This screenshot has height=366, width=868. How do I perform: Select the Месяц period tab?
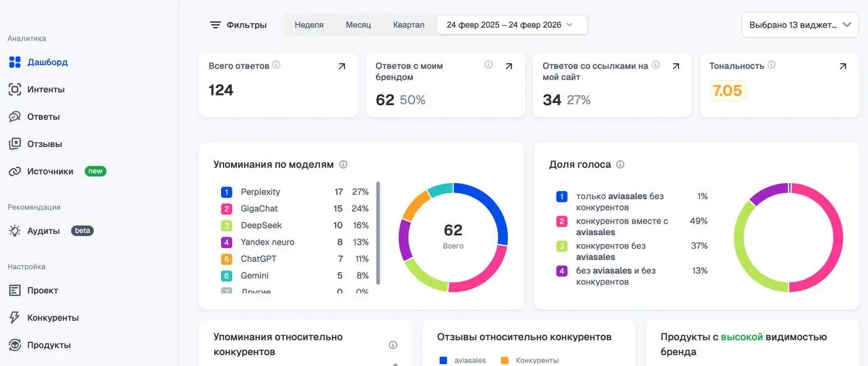(358, 25)
